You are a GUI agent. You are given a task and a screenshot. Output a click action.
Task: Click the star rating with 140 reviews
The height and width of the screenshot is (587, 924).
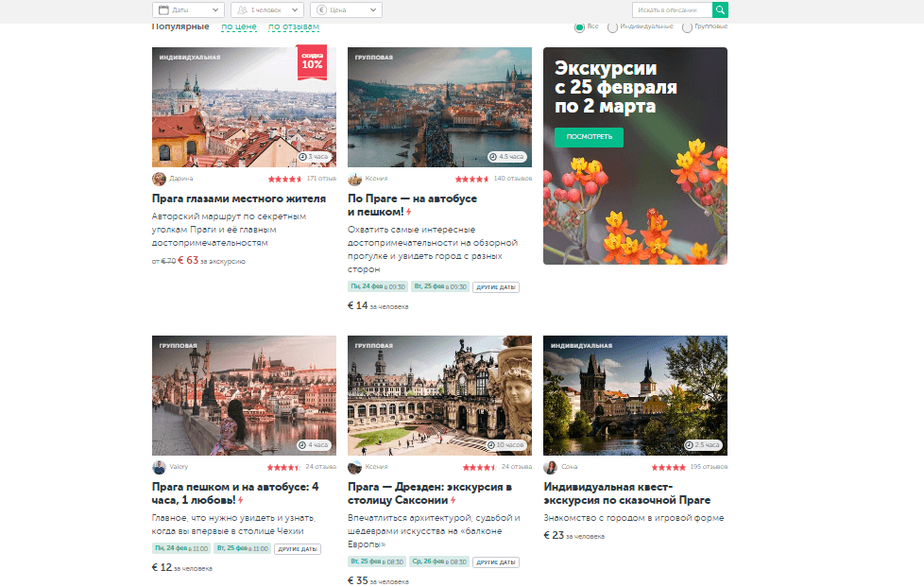coord(471,179)
